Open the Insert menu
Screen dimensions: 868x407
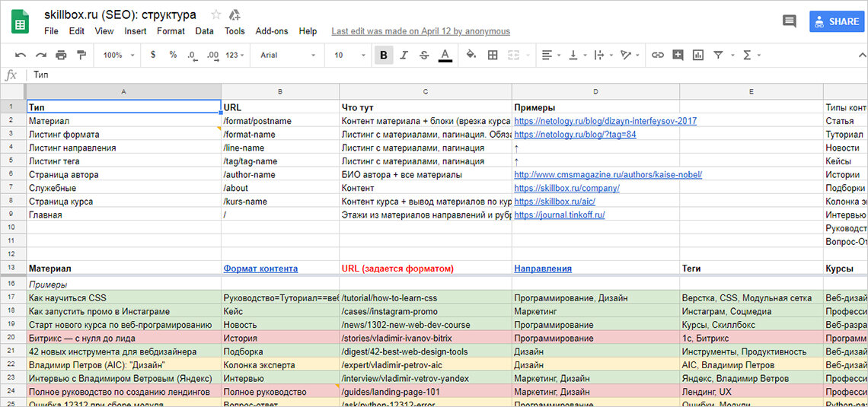[135, 31]
